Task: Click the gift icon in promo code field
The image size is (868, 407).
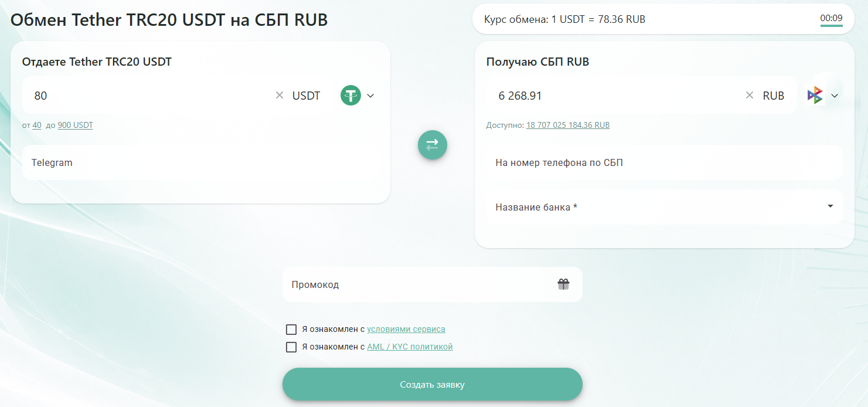Action: pyautogui.click(x=563, y=284)
